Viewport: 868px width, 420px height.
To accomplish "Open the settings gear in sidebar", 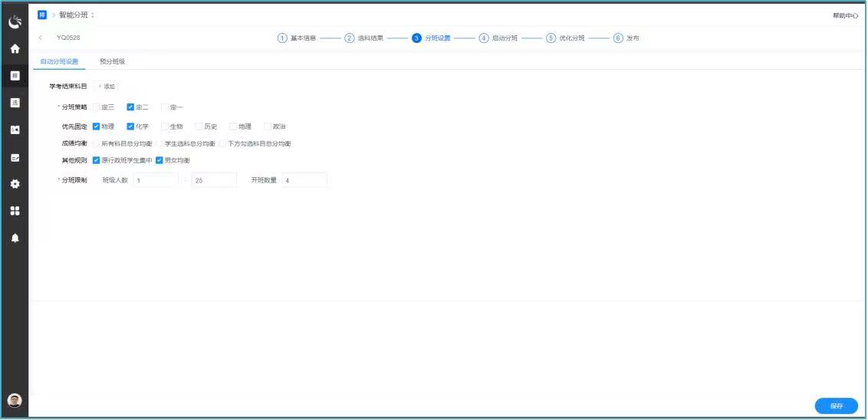I will tap(15, 184).
